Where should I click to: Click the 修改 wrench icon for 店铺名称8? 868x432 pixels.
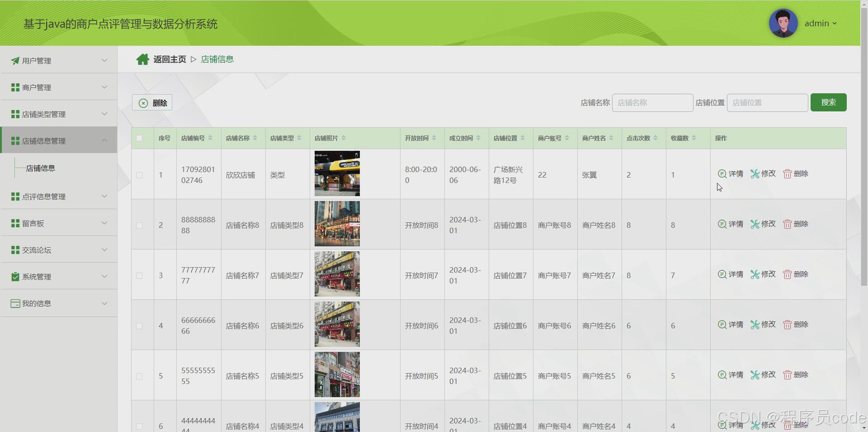coord(755,224)
